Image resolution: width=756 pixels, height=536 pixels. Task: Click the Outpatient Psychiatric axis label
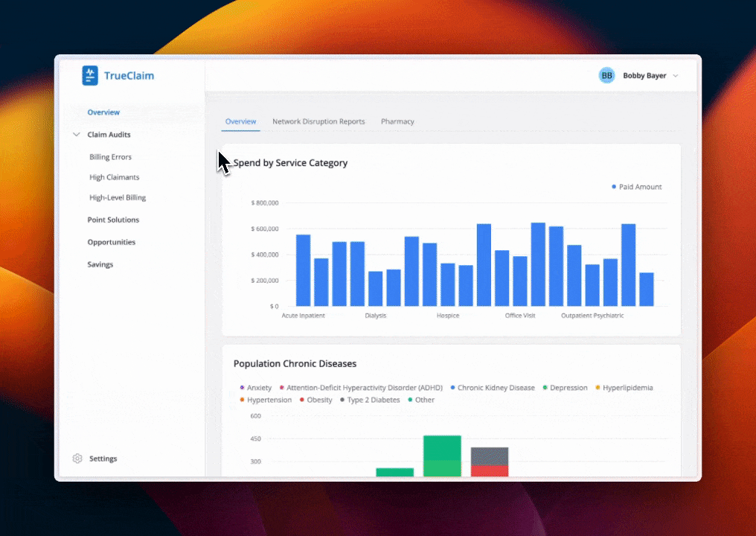coord(592,316)
